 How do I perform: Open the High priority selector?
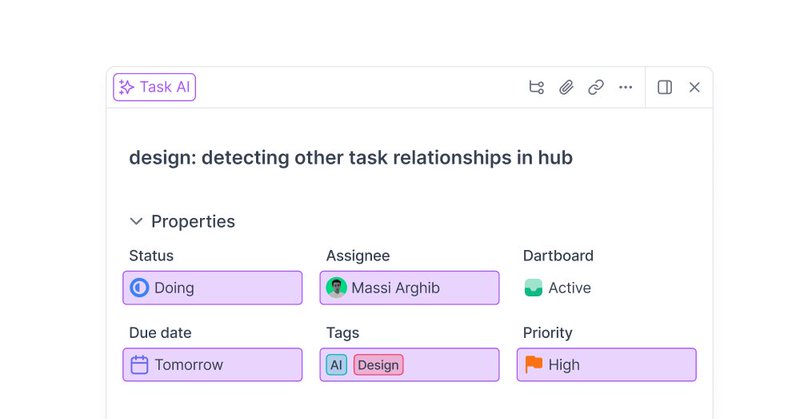[607, 365]
